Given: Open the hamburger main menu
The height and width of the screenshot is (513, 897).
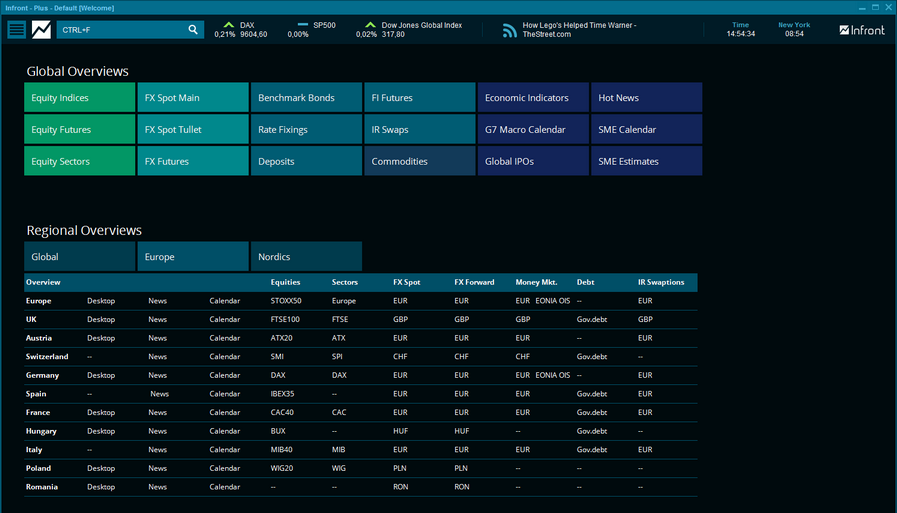Looking at the screenshot, I should [17, 30].
